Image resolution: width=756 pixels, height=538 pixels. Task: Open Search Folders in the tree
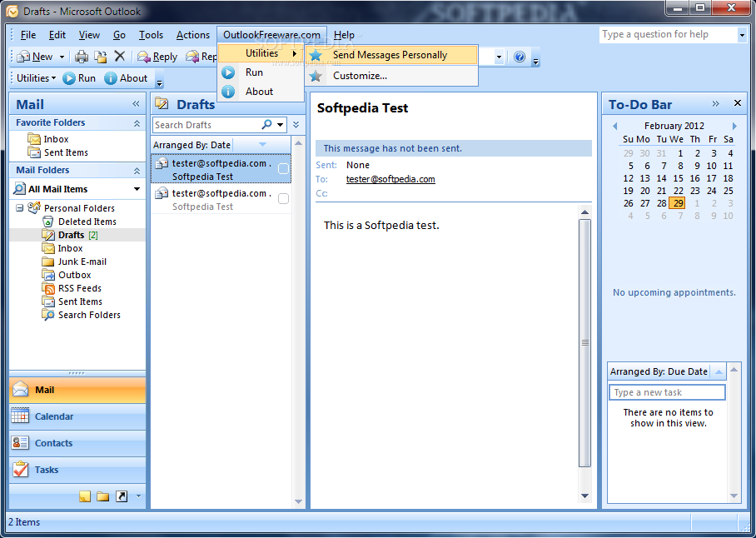click(x=82, y=315)
